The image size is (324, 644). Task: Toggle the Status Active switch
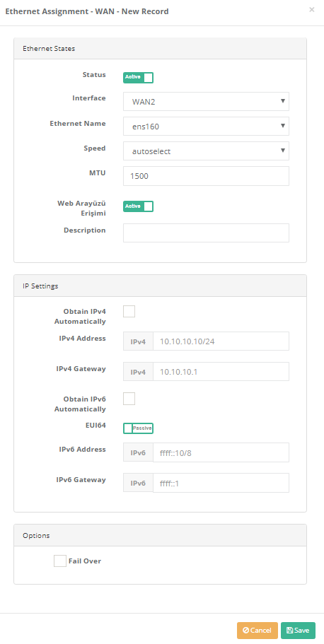tap(138, 78)
